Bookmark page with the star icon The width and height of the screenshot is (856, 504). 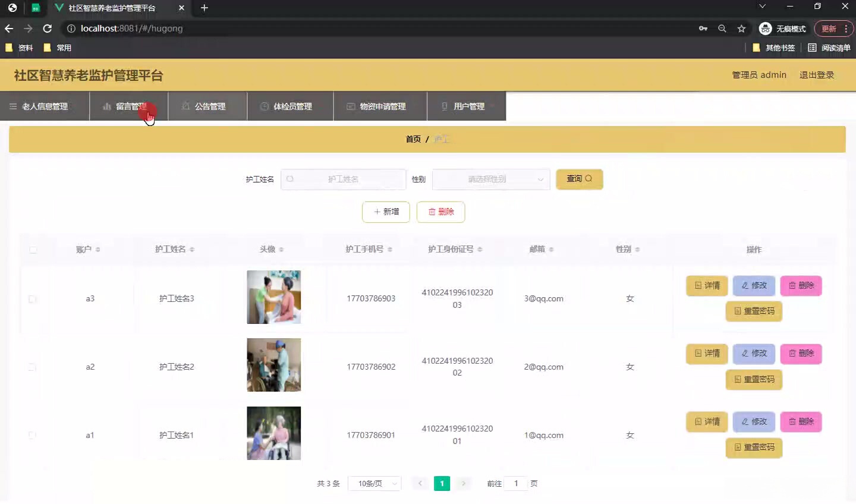tap(741, 29)
